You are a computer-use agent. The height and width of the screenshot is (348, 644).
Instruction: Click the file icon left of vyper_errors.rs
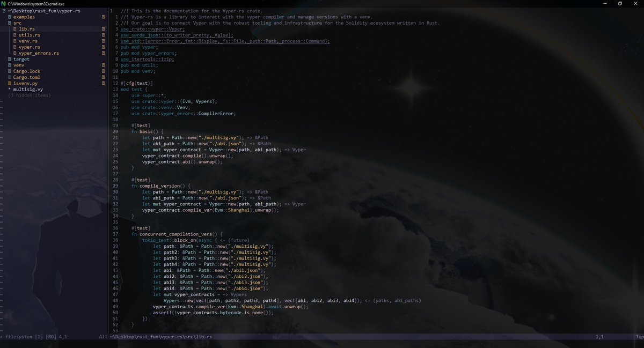tap(15, 53)
